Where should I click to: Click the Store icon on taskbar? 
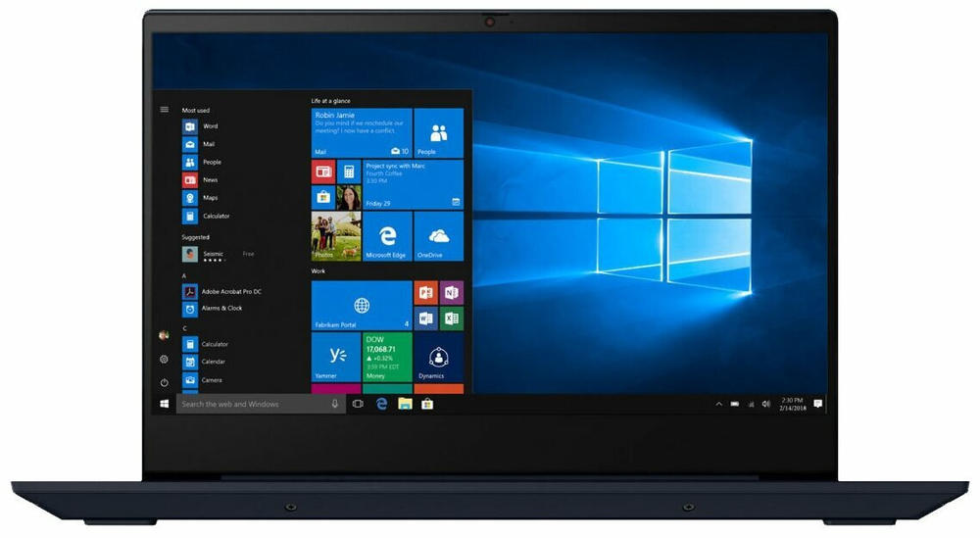427,405
